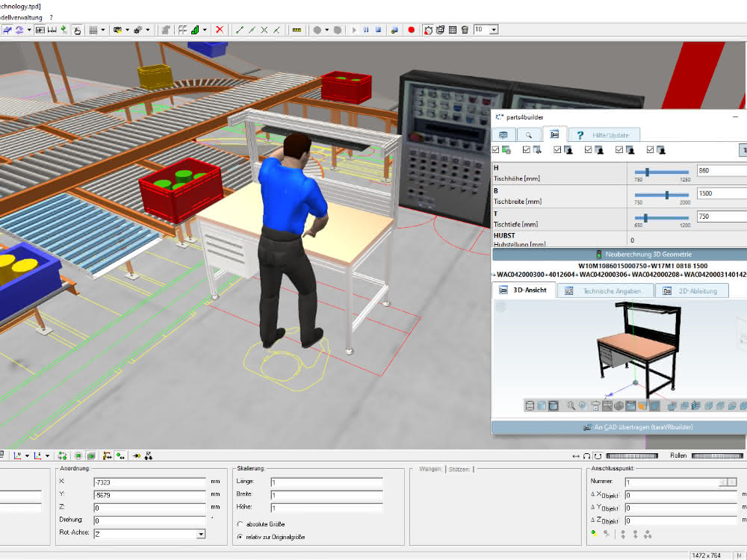The image size is (747, 560).
Task: Toggle the first checkbox beside the green table icon
Action: point(495,150)
